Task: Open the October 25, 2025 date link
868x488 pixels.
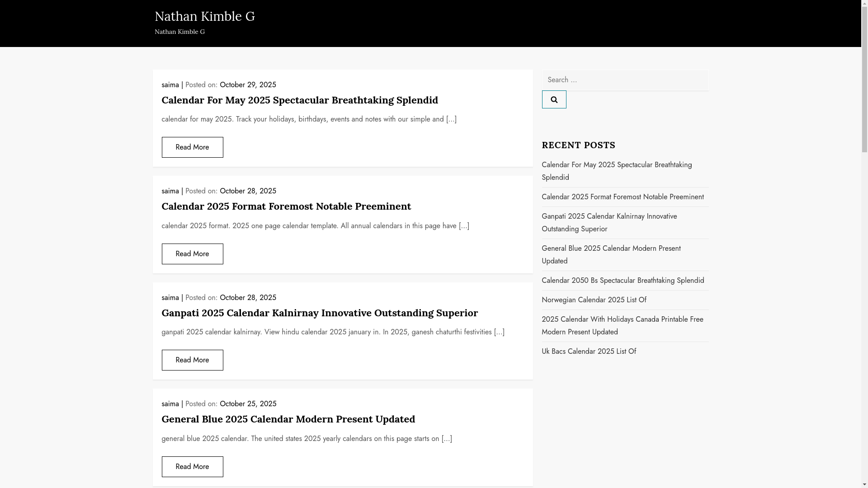Action: coord(248,404)
